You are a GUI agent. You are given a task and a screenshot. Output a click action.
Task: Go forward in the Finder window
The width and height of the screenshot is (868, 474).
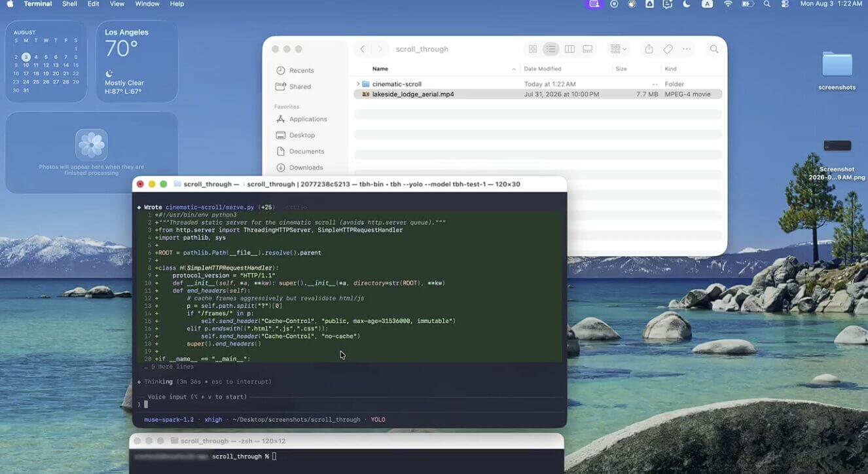pos(380,49)
